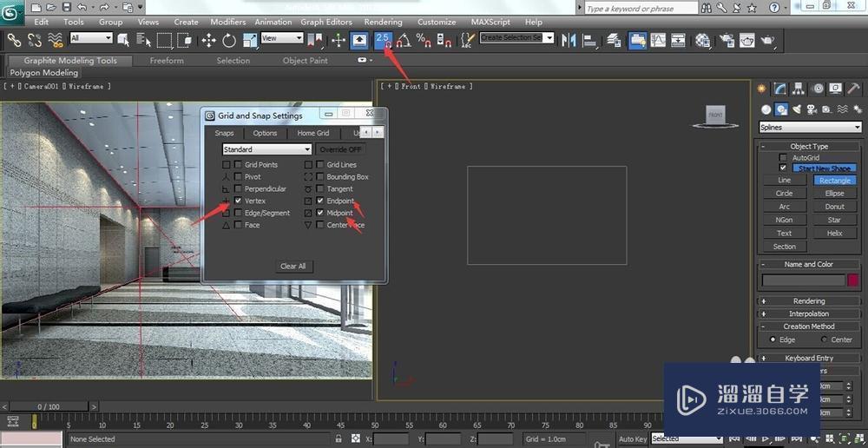The width and height of the screenshot is (868, 448).
Task: Switch to the Hierarchy command panel
Action: (799, 89)
